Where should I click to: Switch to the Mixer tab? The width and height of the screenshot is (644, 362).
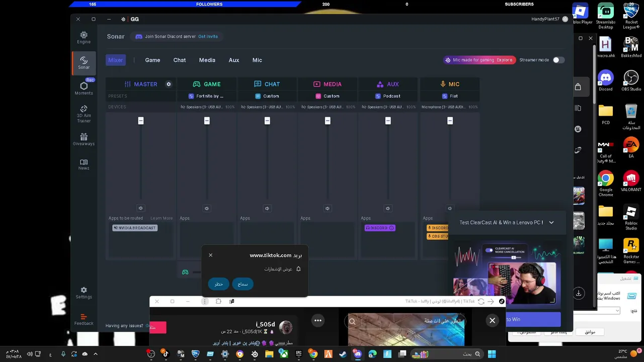click(x=115, y=60)
